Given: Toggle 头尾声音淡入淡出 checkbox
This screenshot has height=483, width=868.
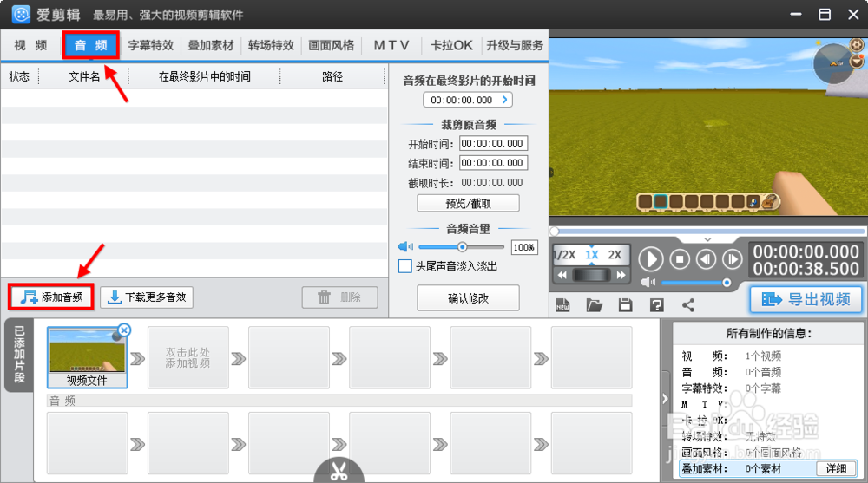Looking at the screenshot, I should coord(405,266).
